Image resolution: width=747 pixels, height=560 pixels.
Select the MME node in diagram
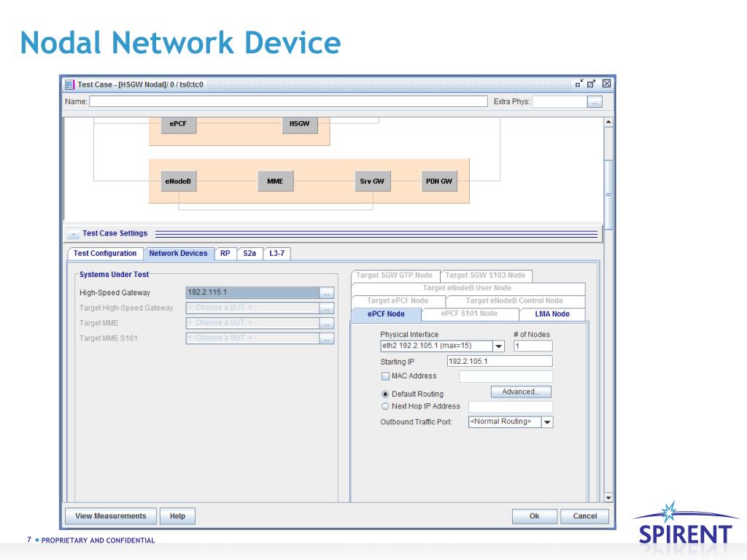[275, 182]
